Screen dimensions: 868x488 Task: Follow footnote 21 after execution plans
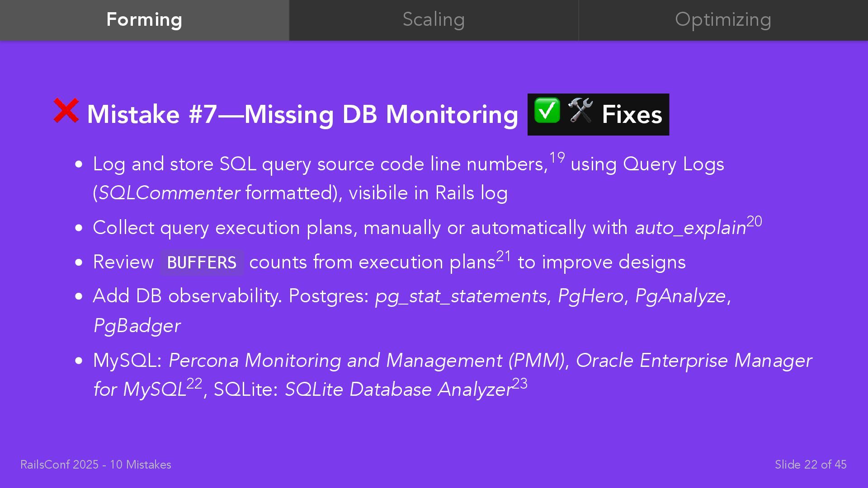coord(504,256)
